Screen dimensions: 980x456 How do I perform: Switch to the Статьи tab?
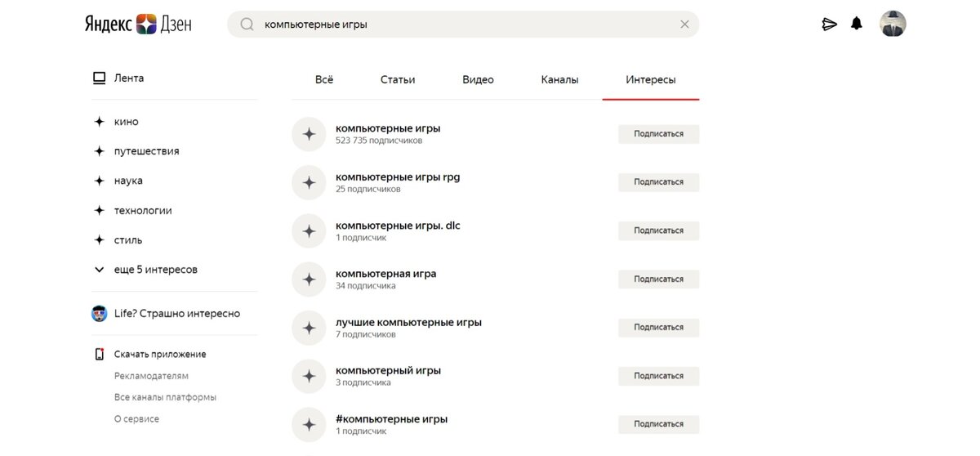coord(398,80)
